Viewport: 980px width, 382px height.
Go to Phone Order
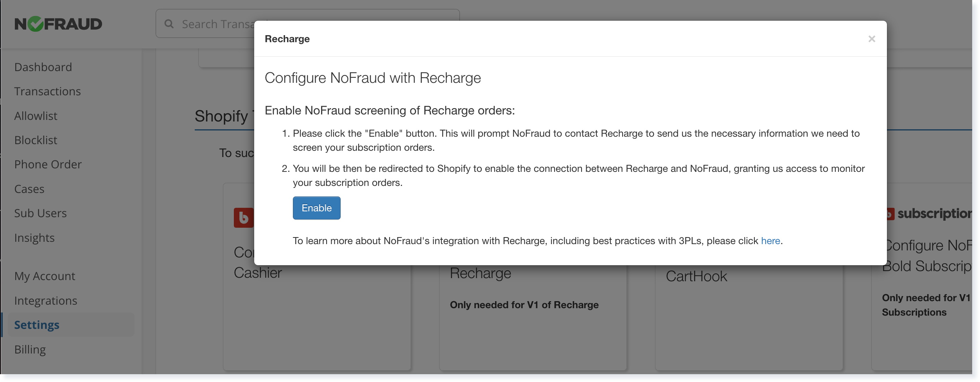(48, 164)
